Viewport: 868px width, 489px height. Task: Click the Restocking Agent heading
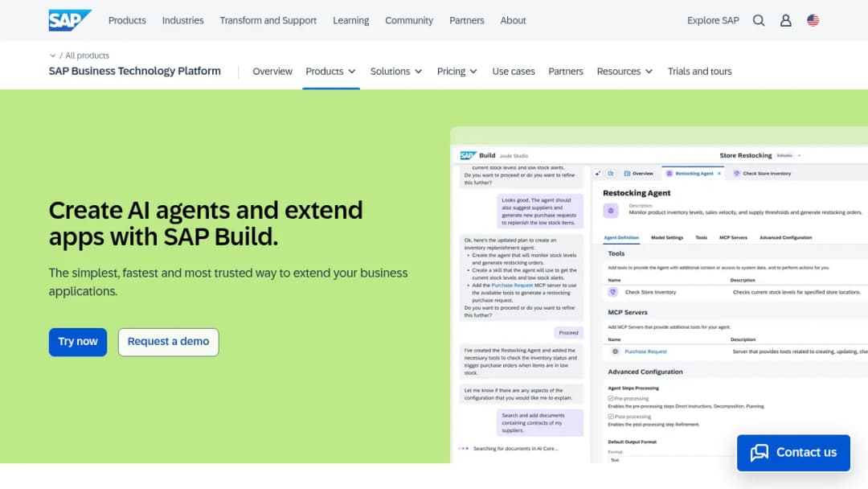(x=637, y=193)
